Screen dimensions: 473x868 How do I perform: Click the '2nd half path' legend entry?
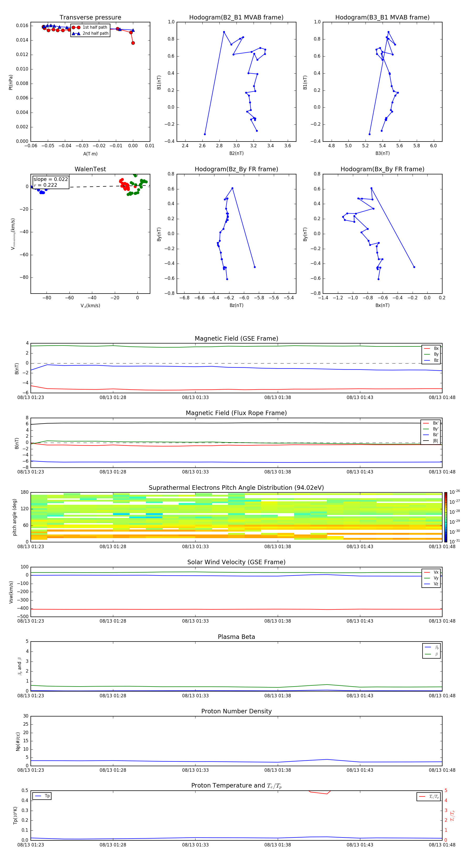coord(90,33)
